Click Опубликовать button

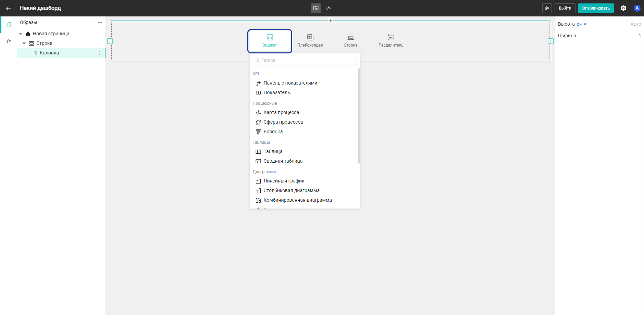click(x=596, y=8)
